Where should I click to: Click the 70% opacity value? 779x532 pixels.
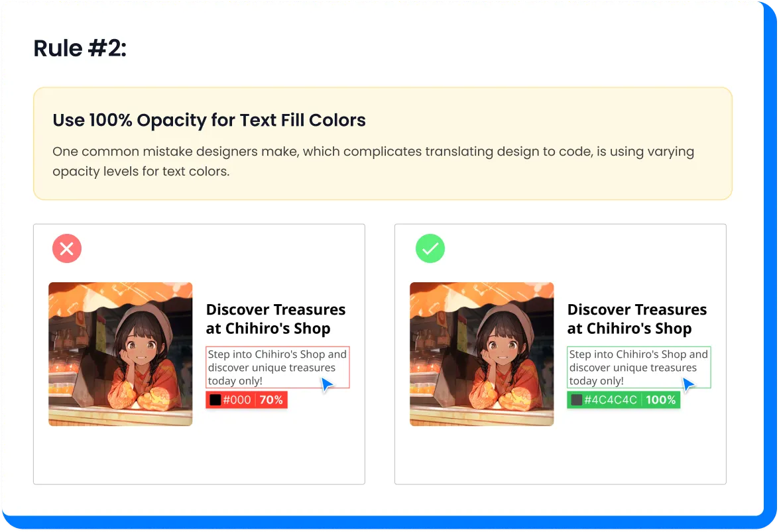click(x=271, y=400)
